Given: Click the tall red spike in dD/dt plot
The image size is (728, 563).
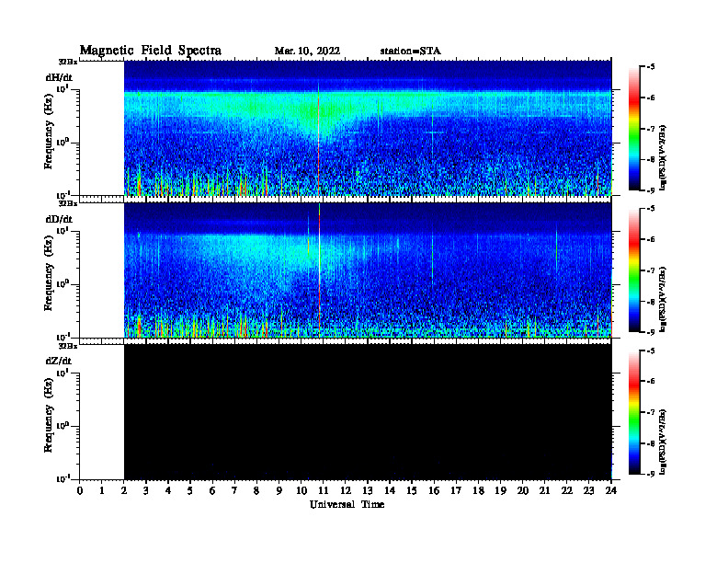Looking at the screenshot, I should pyautogui.click(x=320, y=271).
